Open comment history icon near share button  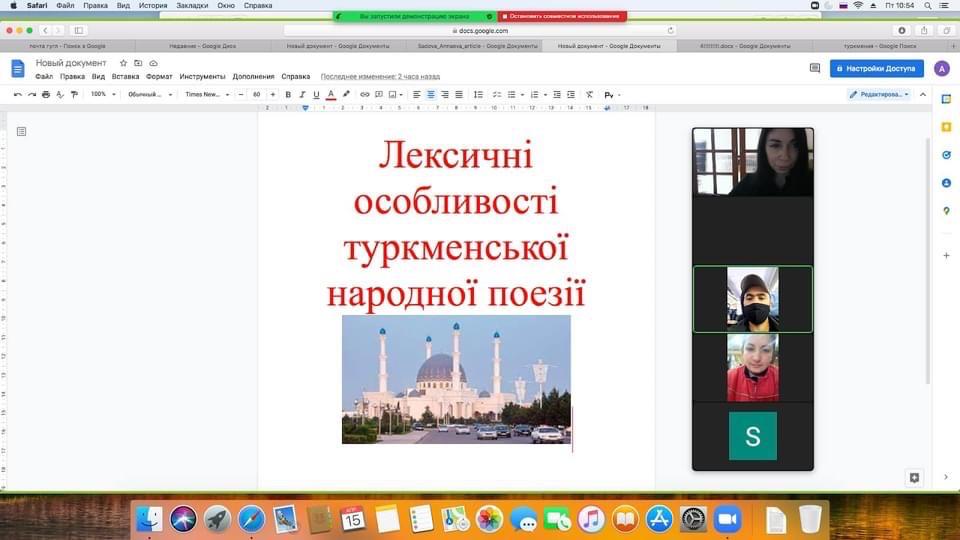[x=814, y=68]
